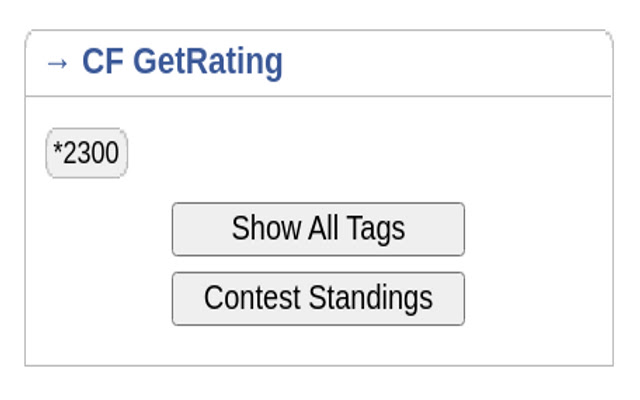Screen dimensions: 640x400
Task: Click the word GetRating in the header
Action: tap(208, 62)
